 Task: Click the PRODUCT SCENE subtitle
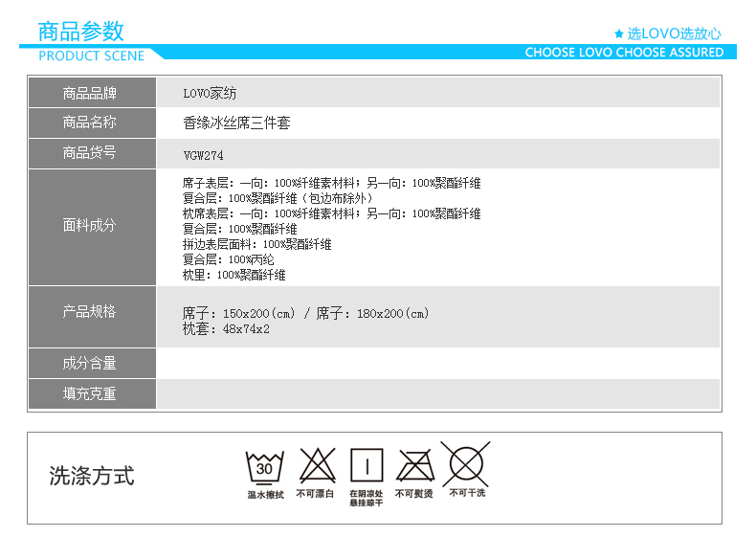[x=92, y=56]
